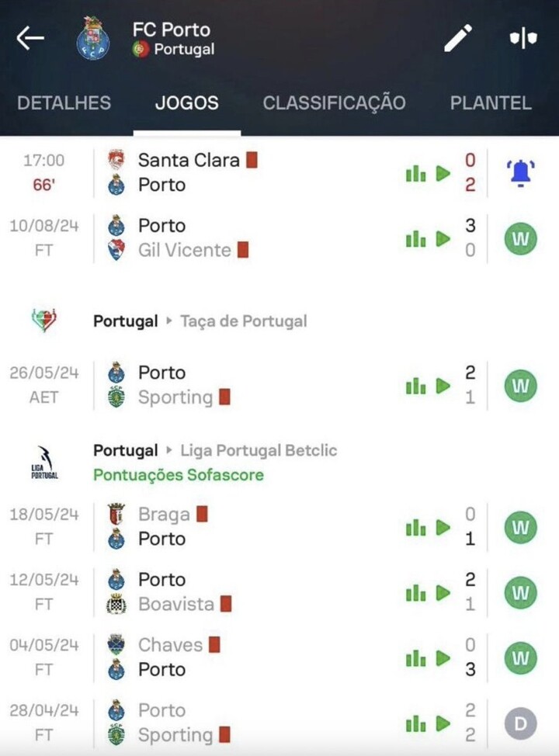
Task: Play highlights of Porto vs Boavista
Action: (x=443, y=593)
